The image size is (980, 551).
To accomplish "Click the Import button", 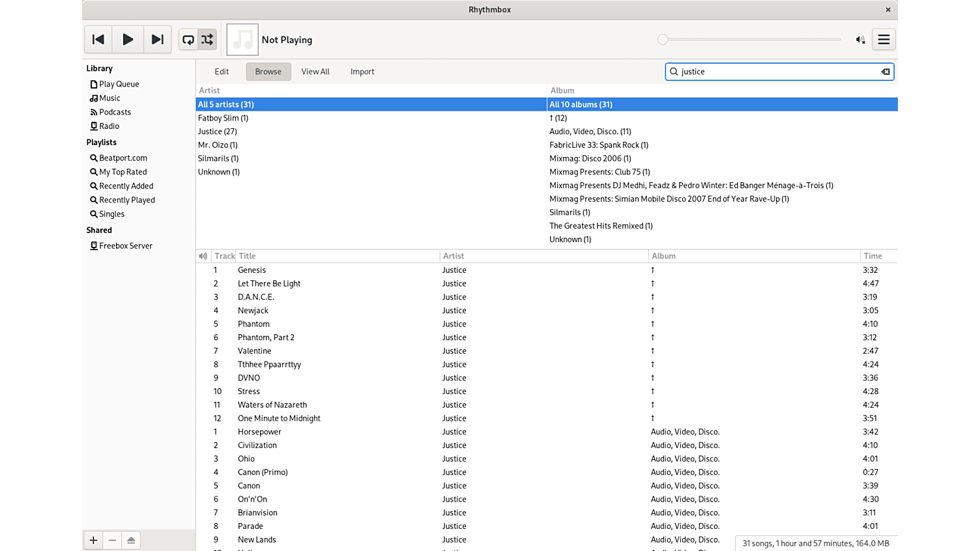I will (x=362, y=72).
